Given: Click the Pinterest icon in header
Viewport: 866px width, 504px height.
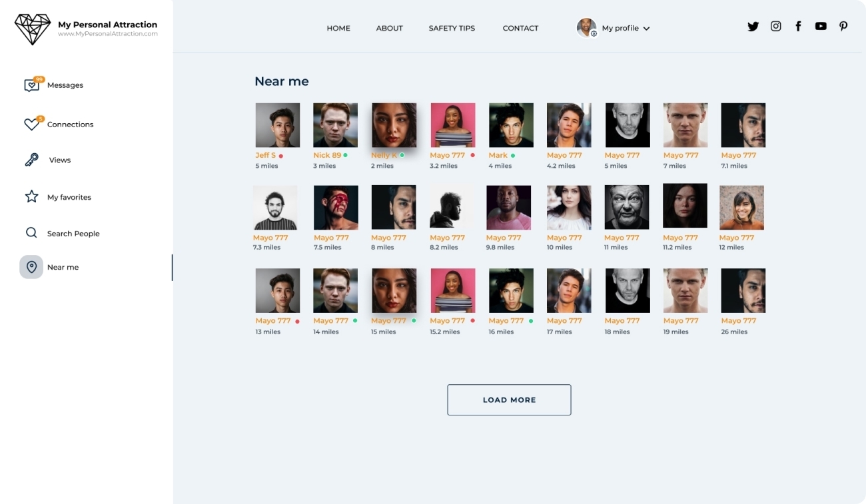Looking at the screenshot, I should pos(843,27).
